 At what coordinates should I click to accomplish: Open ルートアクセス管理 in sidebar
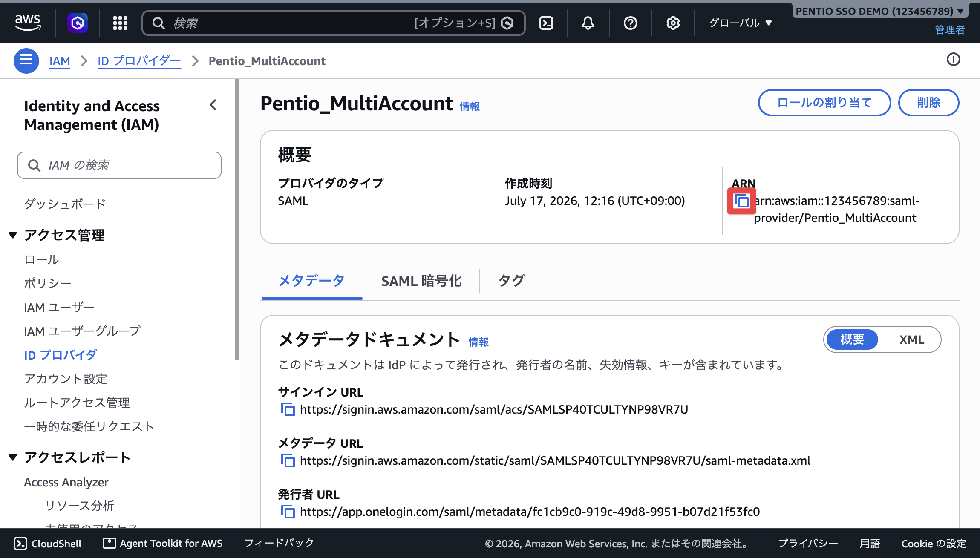[x=77, y=403]
